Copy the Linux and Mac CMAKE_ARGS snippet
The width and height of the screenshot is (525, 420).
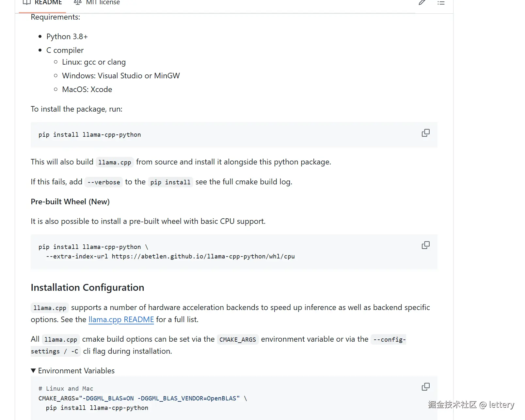425,387
